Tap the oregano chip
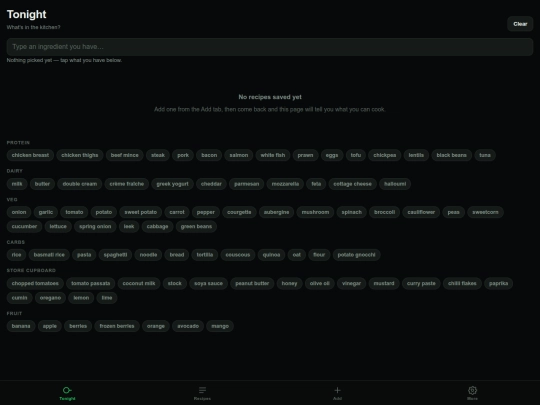 coord(50,298)
